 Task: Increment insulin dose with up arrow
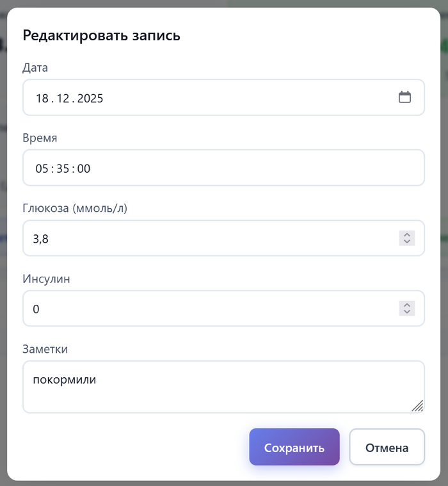click(407, 305)
